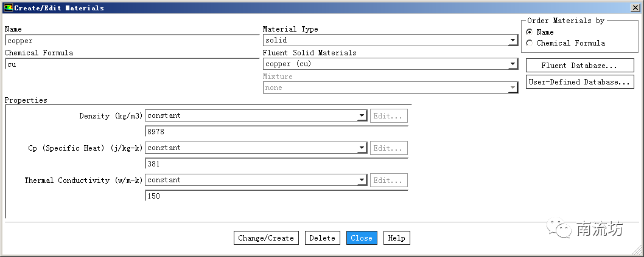Open User-Defined Database dialog

[x=579, y=82]
